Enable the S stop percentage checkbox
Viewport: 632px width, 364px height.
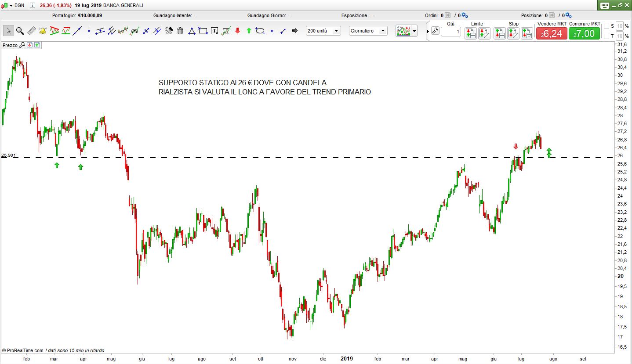point(607,26)
